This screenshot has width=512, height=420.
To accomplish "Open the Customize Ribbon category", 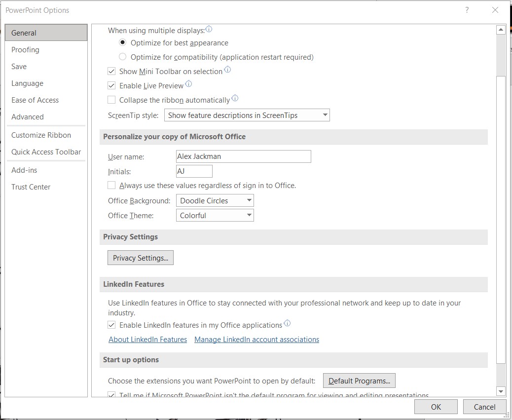I will (x=46, y=135).
